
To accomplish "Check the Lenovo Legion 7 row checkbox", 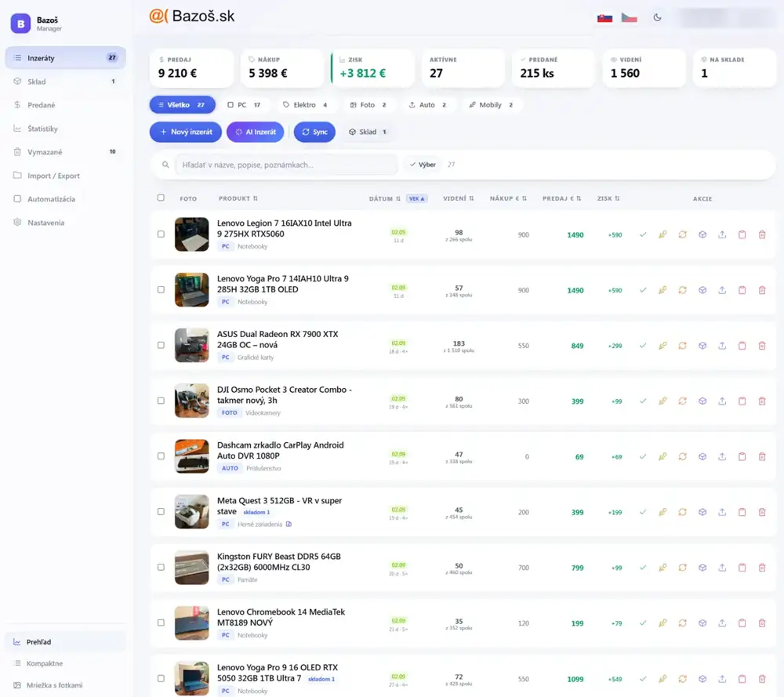I will coord(161,234).
